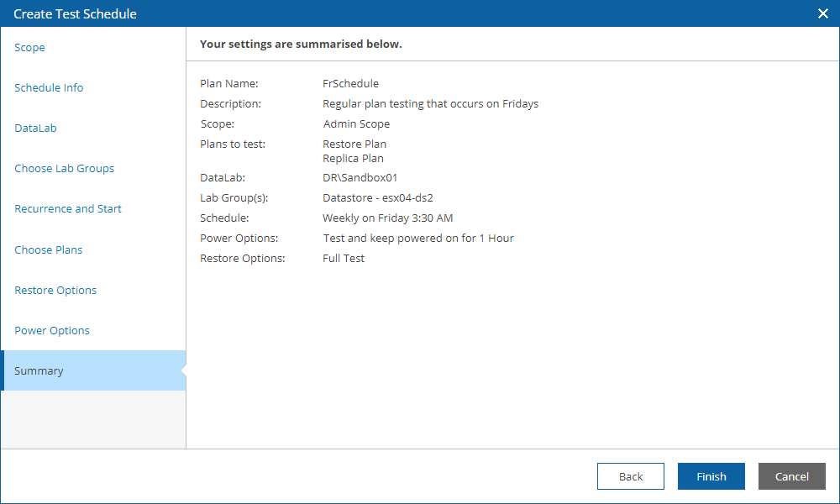Click the Schedule field label
The height and width of the screenshot is (504, 840).
224,218
